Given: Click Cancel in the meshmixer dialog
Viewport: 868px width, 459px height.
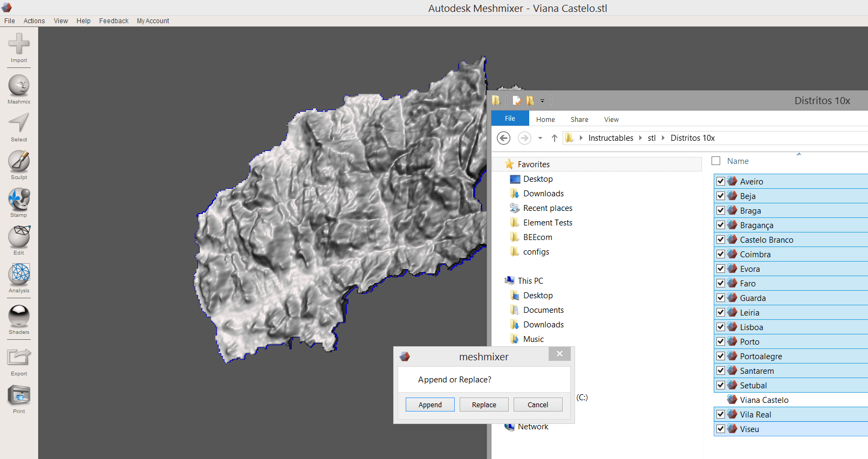Looking at the screenshot, I should [x=538, y=405].
